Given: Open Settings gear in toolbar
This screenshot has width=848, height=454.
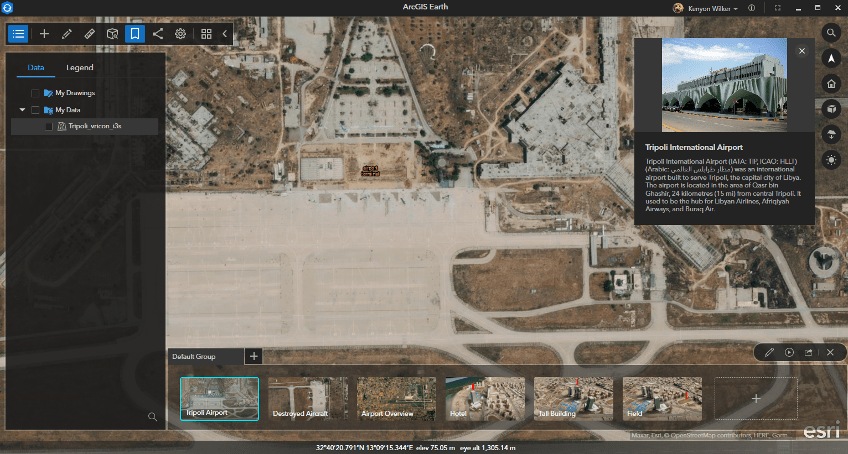Looking at the screenshot, I should coord(180,34).
